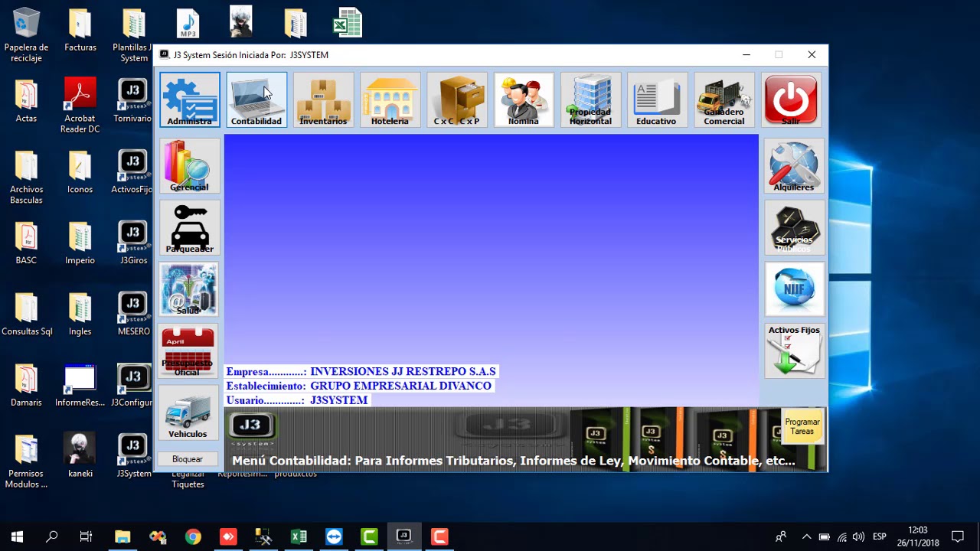The height and width of the screenshot is (551, 980).
Task: Open the Gerencial reports module
Action: pyautogui.click(x=189, y=165)
